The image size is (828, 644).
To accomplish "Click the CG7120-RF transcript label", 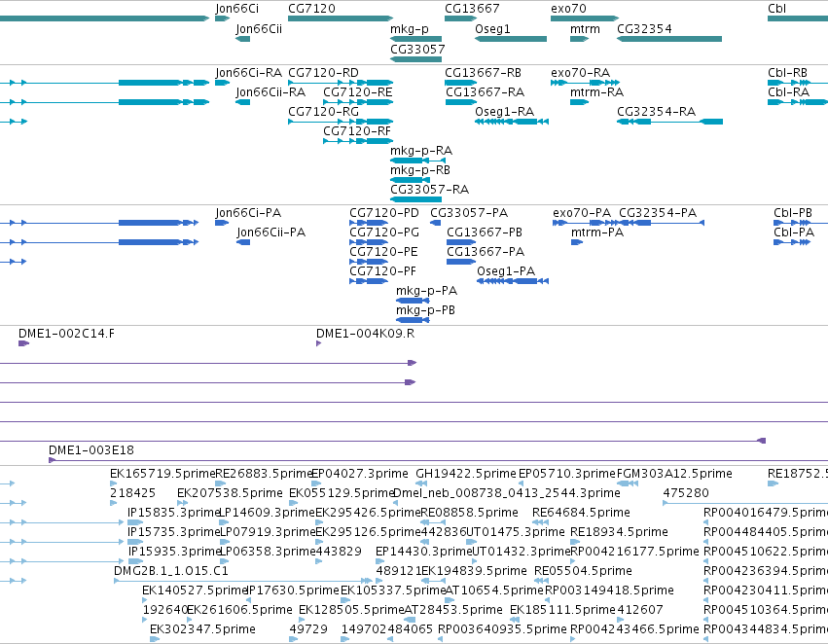I will pos(357,131).
